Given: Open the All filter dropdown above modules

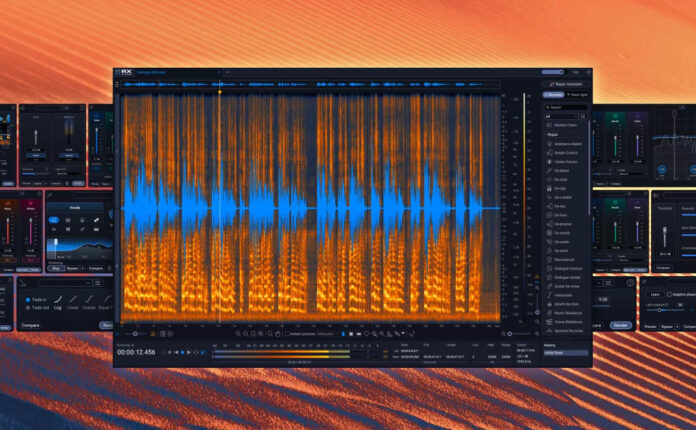Looking at the screenshot, I should coord(561,117).
